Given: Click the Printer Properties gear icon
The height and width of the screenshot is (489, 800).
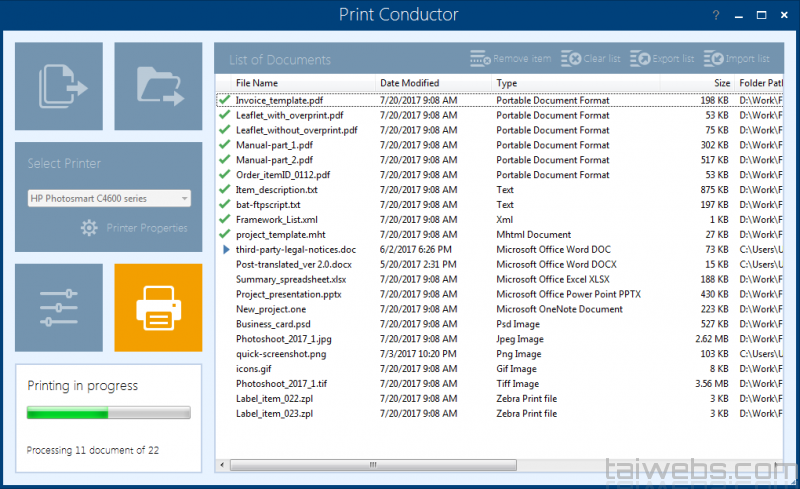Looking at the screenshot, I should coord(89,228).
